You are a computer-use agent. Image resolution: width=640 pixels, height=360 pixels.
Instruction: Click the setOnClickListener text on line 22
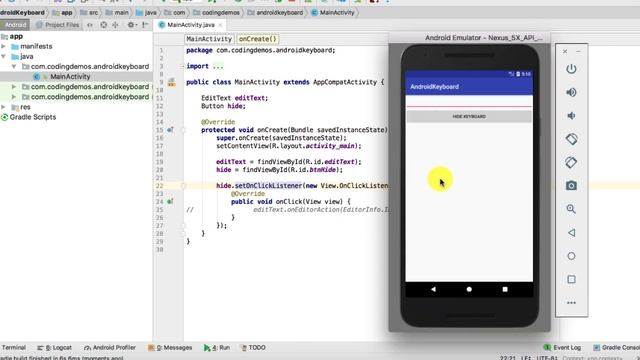268,186
